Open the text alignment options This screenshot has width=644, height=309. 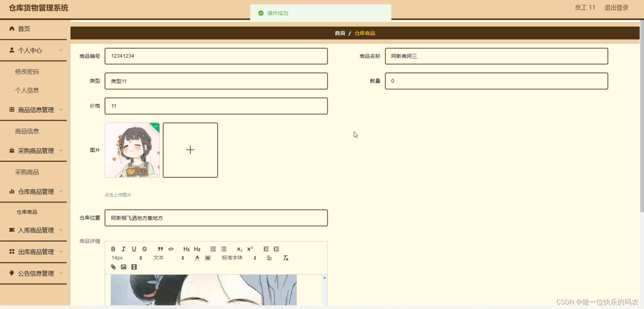269,258
